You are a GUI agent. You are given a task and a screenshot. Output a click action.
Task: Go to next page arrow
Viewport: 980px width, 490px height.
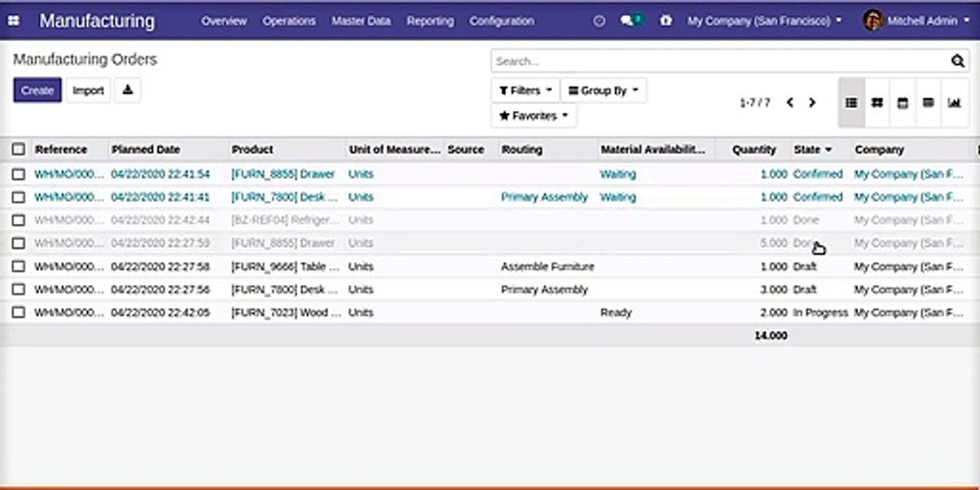click(812, 103)
